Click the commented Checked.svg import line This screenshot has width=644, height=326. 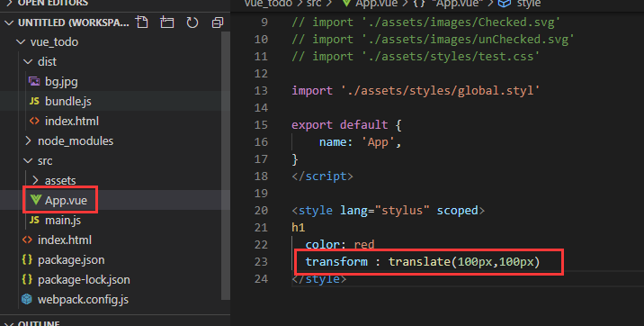tap(426, 22)
